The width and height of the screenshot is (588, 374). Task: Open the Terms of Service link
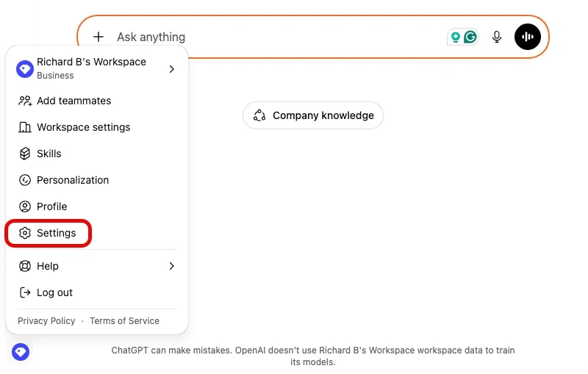(x=124, y=321)
